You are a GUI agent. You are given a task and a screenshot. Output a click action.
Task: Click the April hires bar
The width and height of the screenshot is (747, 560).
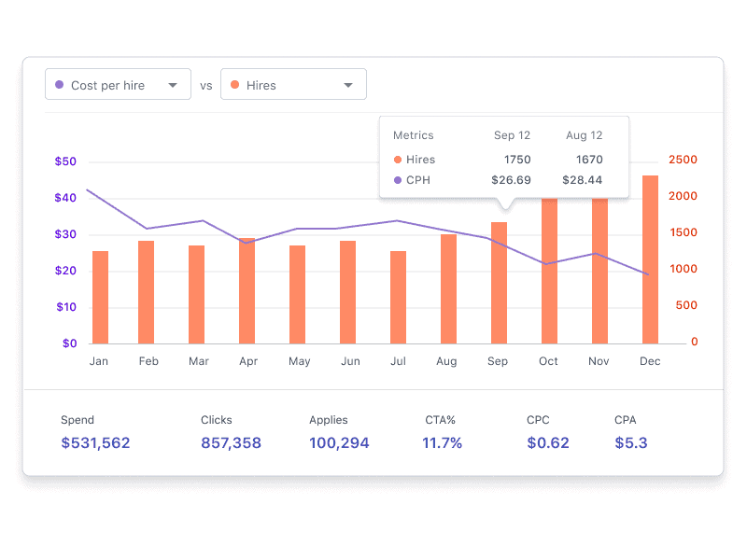(x=247, y=291)
